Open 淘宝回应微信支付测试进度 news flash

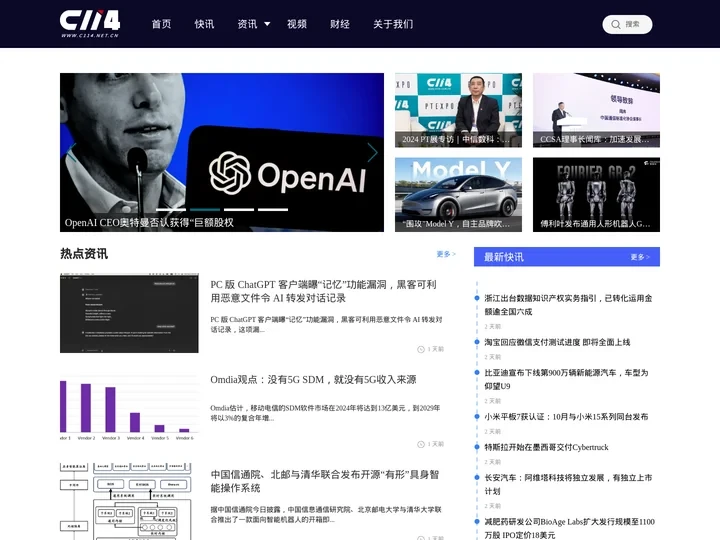557,342
